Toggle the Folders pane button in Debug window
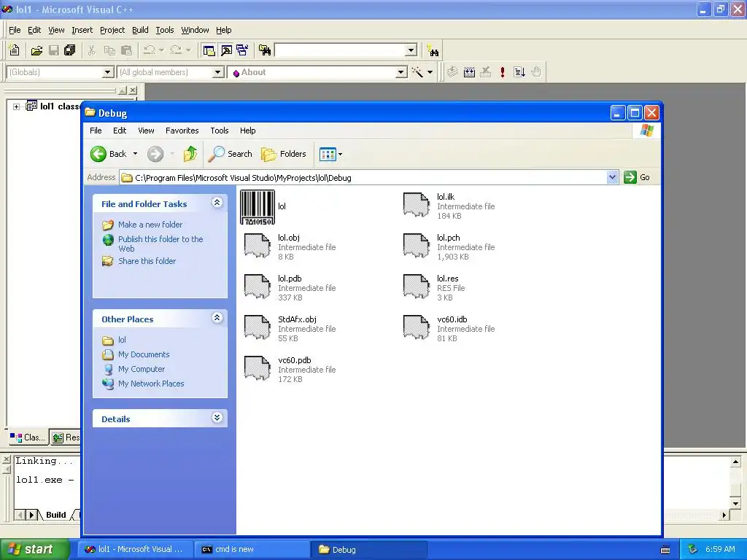 284,154
